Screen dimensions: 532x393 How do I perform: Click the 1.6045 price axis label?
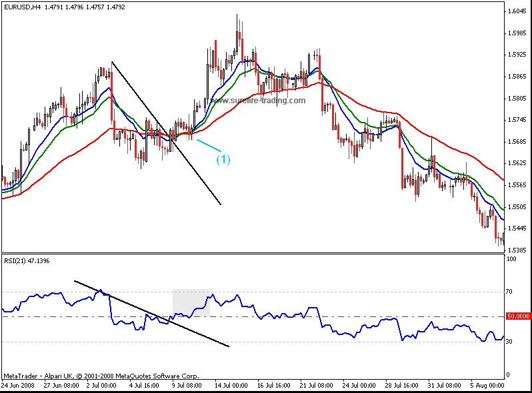[517, 11]
